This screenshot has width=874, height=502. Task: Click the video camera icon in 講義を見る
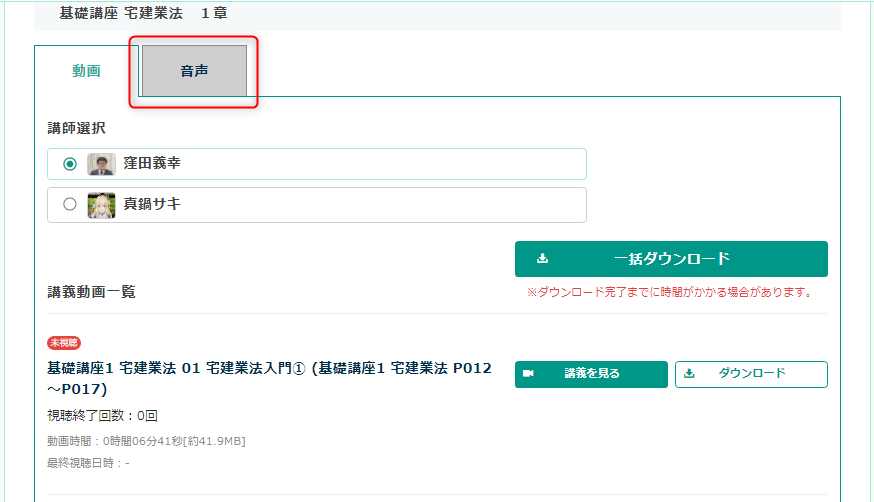(x=528, y=374)
